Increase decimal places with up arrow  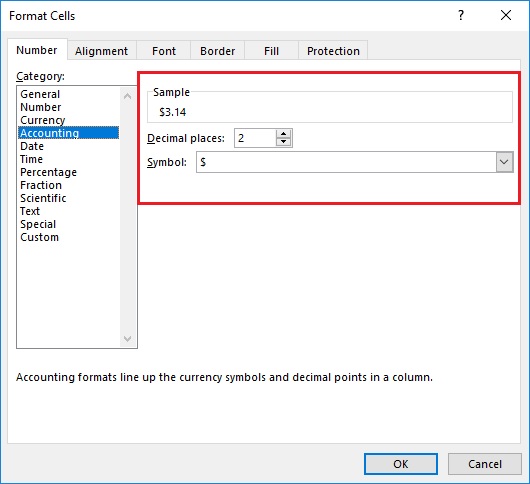(x=283, y=134)
